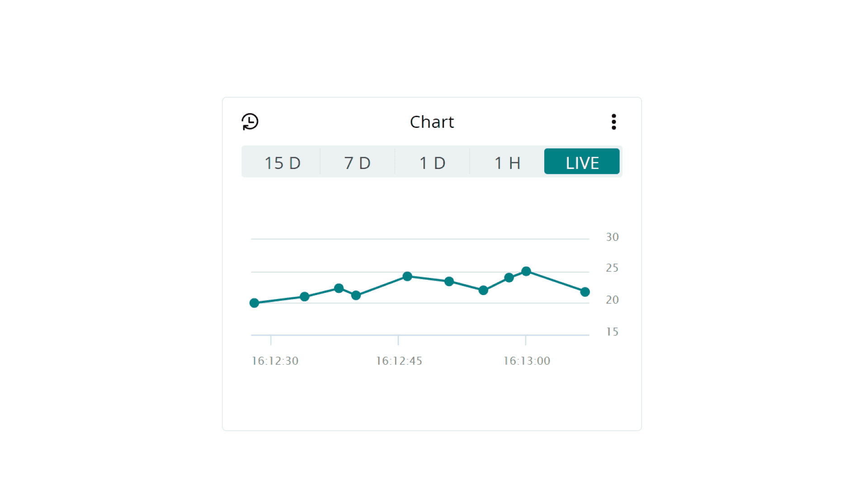
Task: Click the rightmost data point
Action: [x=585, y=292]
